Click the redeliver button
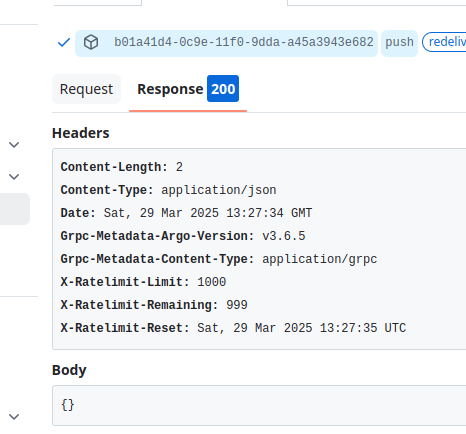466x434 pixels. click(x=445, y=42)
